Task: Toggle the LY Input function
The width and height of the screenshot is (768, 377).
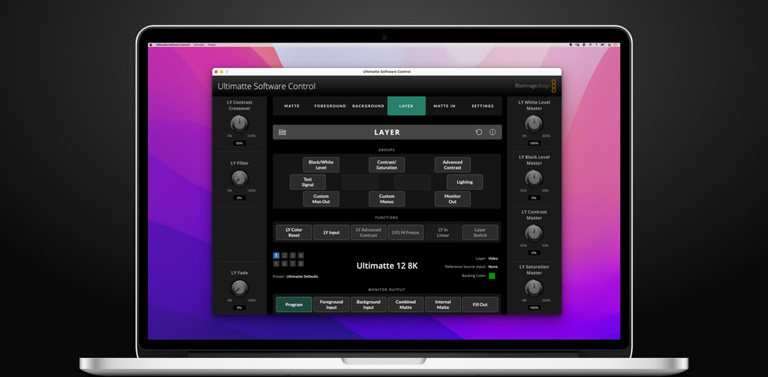Action: [331, 233]
